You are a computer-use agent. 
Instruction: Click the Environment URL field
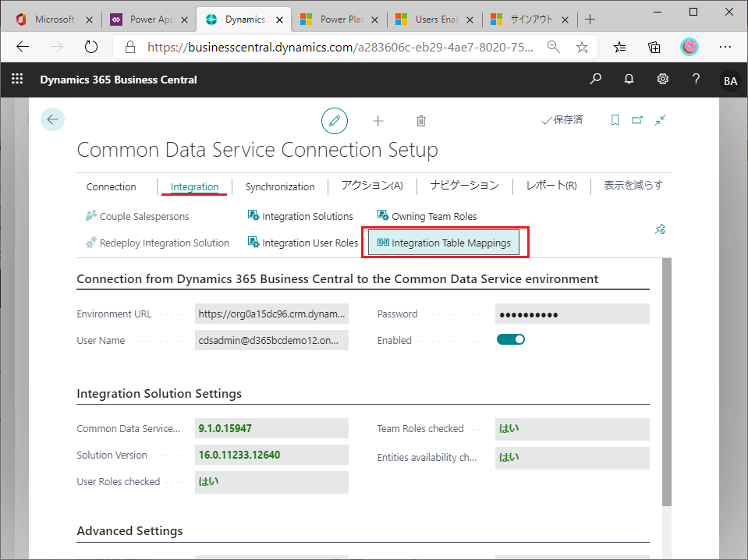(x=271, y=314)
